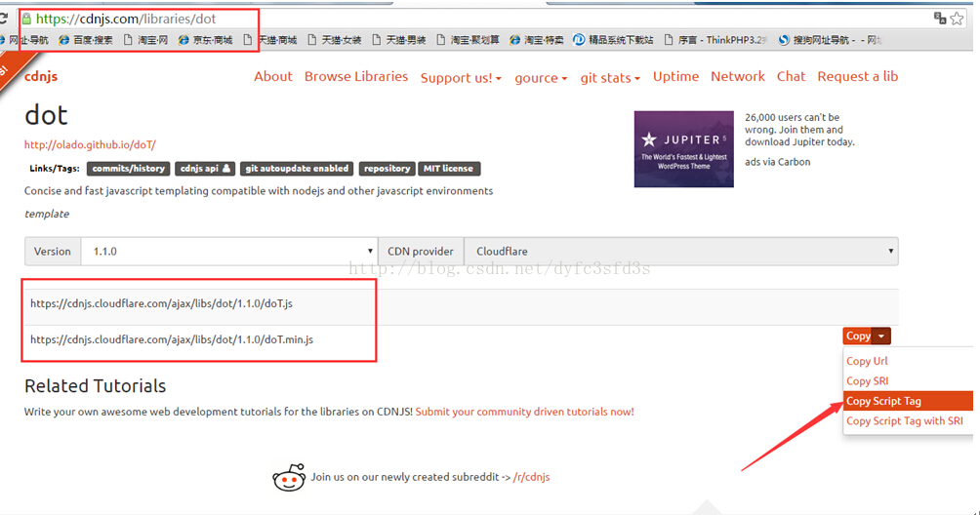Select Copy SRI option

(867, 380)
